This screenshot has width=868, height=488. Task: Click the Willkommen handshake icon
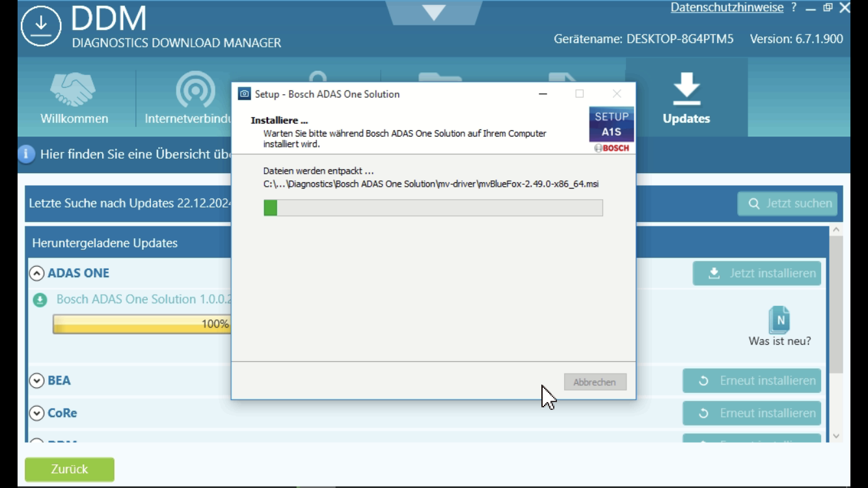(74, 89)
